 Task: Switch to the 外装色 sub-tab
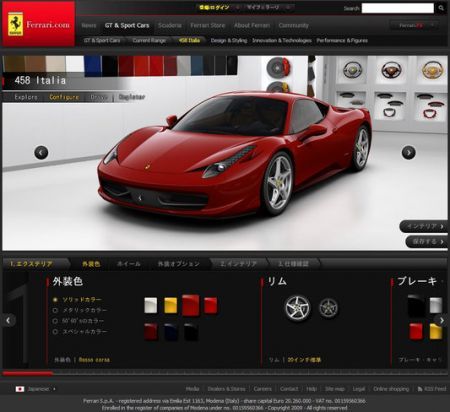tap(91, 264)
